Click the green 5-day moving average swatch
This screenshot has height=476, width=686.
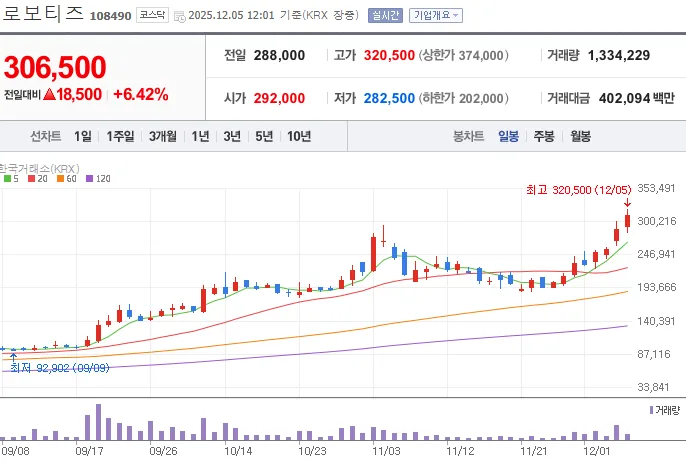(7, 178)
